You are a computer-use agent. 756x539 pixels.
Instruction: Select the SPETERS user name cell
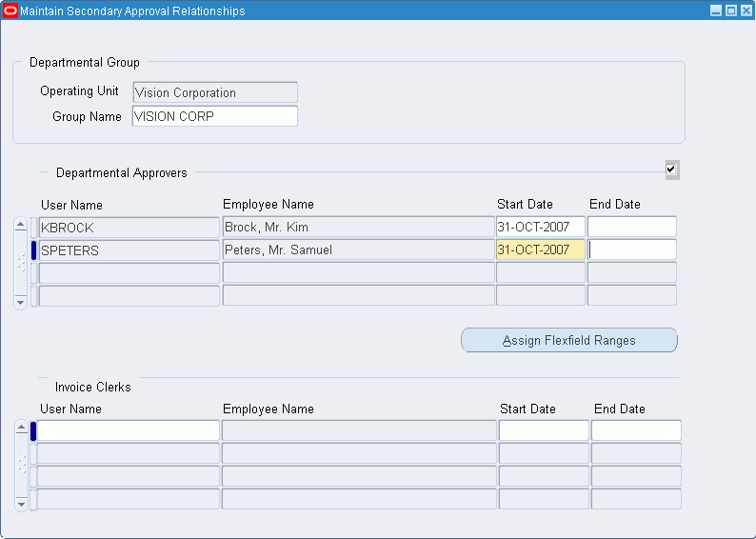(129, 250)
